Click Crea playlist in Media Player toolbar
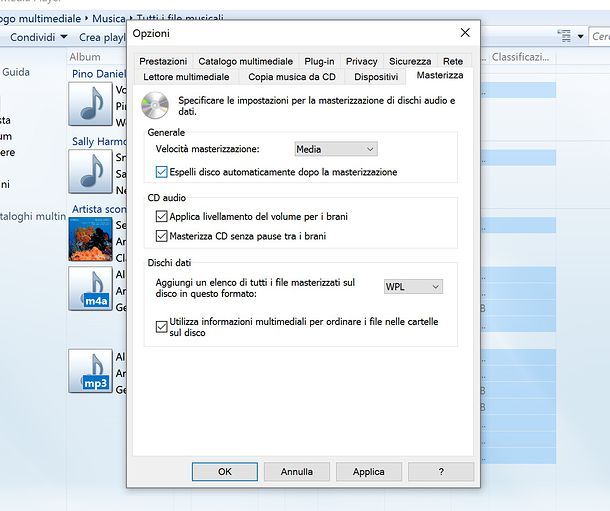 click(102, 37)
